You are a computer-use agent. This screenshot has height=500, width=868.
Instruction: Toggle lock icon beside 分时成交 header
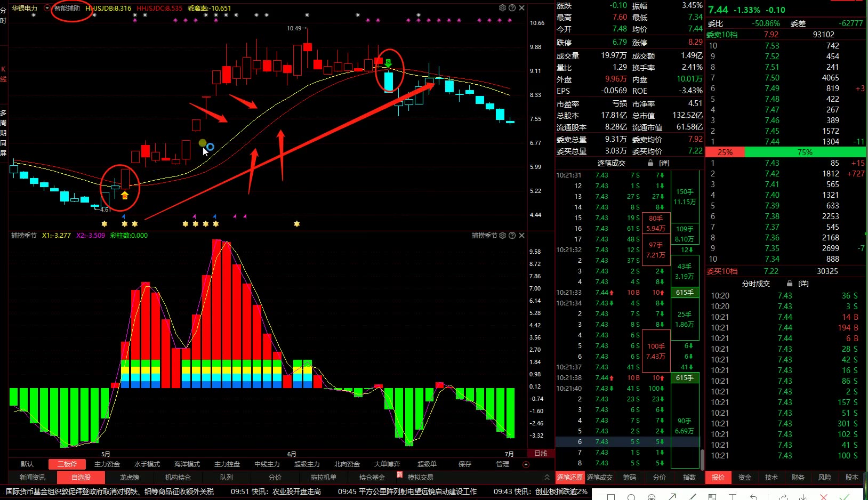pyautogui.click(x=790, y=284)
